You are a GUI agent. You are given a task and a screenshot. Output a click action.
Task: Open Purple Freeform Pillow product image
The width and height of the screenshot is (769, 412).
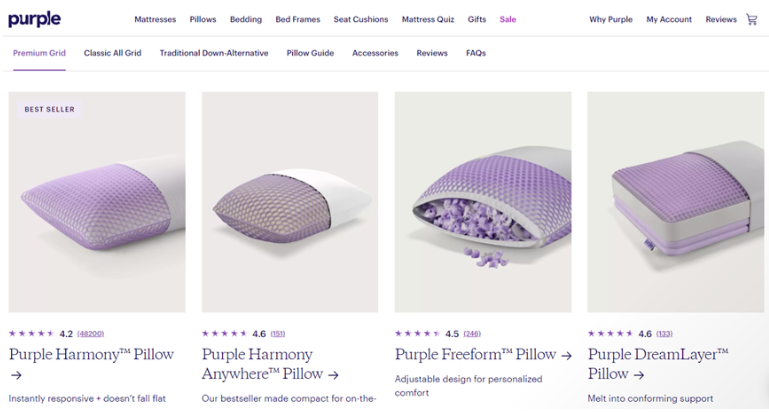click(x=483, y=202)
